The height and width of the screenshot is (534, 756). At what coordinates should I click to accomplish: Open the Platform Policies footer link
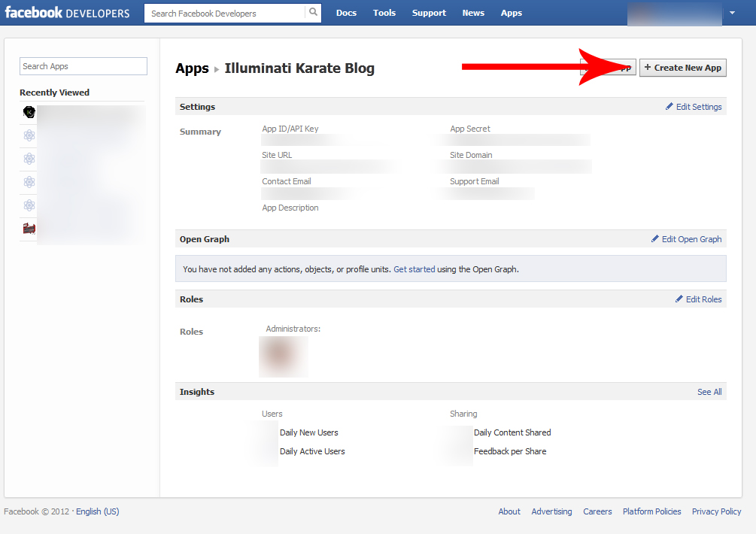point(651,511)
